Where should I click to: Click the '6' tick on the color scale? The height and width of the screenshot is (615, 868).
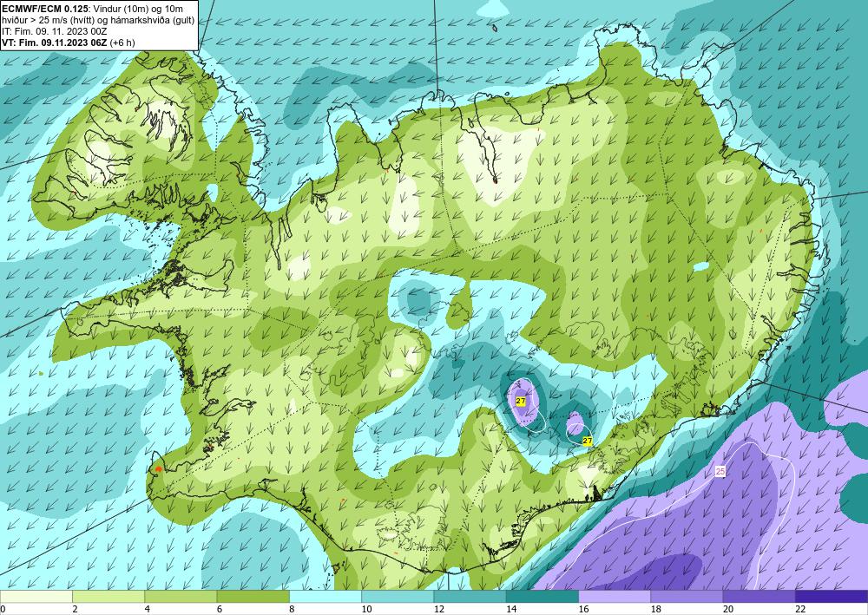point(220,609)
